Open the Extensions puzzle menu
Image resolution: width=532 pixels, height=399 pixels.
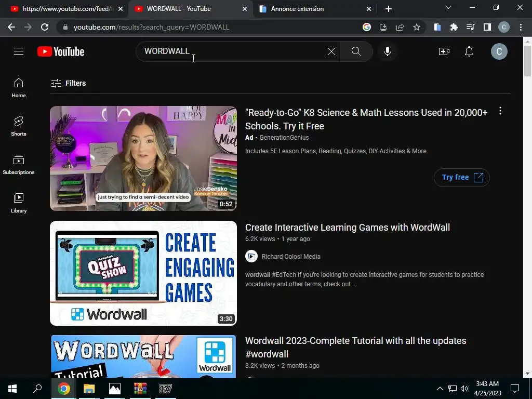click(x=454, y=27)
